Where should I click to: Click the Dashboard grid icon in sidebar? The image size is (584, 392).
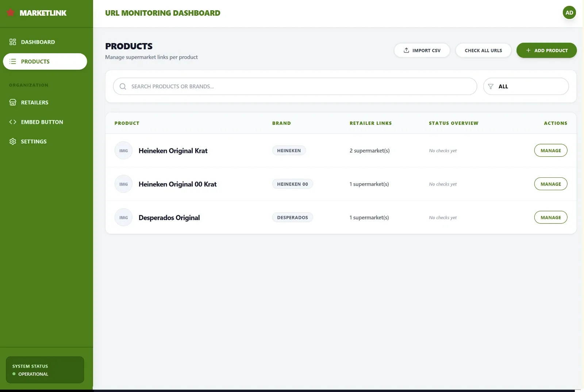point(13,42)
